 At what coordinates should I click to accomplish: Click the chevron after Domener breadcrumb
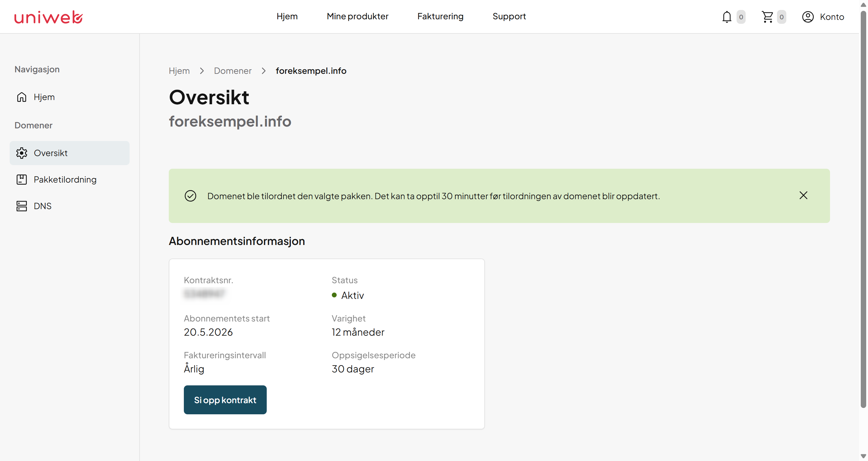tap(263, 71)
